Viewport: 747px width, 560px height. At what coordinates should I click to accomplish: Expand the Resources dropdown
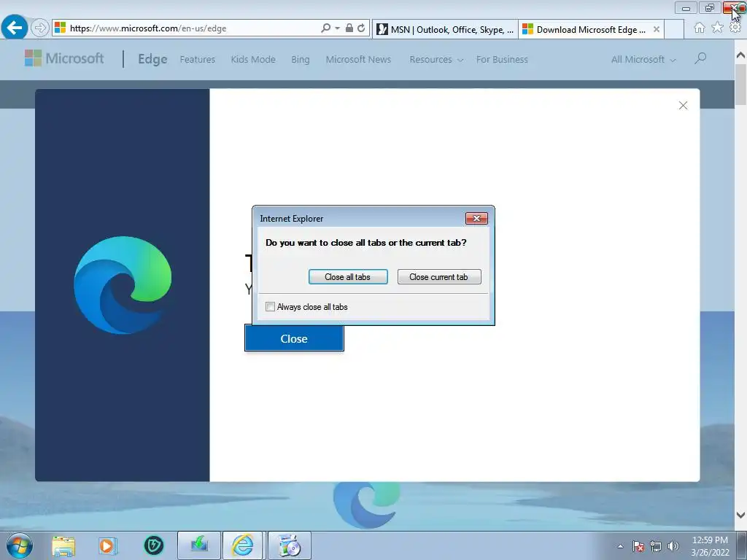(436, 60)
